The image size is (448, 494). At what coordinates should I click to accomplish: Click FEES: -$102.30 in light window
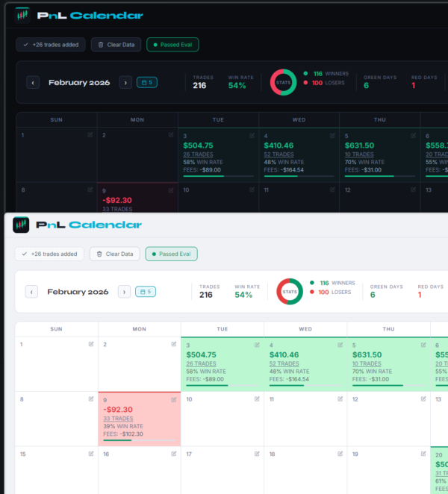(x=123, y=434)
